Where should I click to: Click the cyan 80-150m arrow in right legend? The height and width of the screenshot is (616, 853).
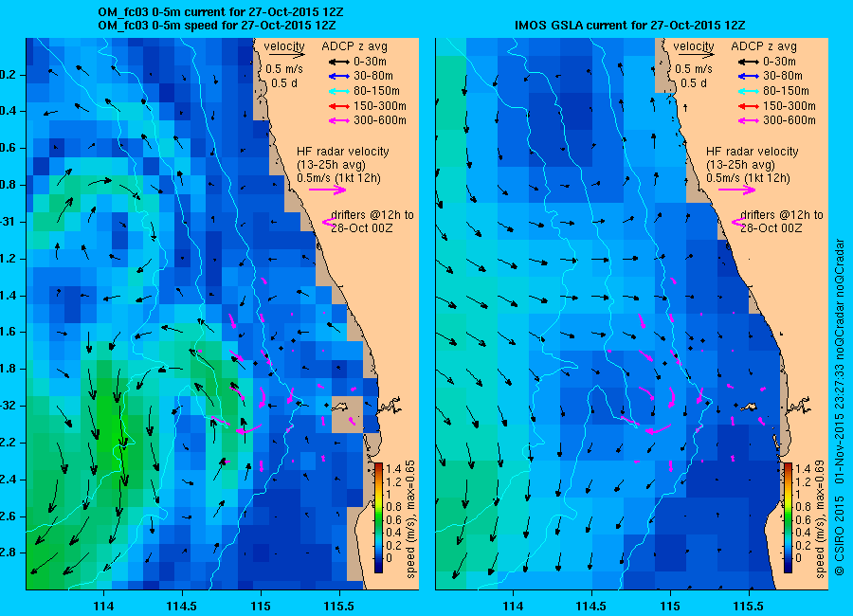click(x=749, y=91)
